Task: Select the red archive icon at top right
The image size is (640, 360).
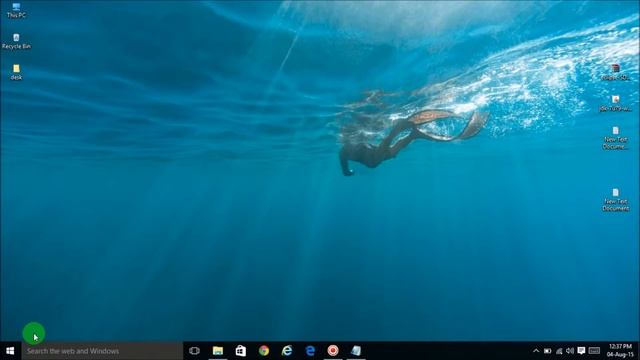Action: pyautogui.click(x=616, y=72)
